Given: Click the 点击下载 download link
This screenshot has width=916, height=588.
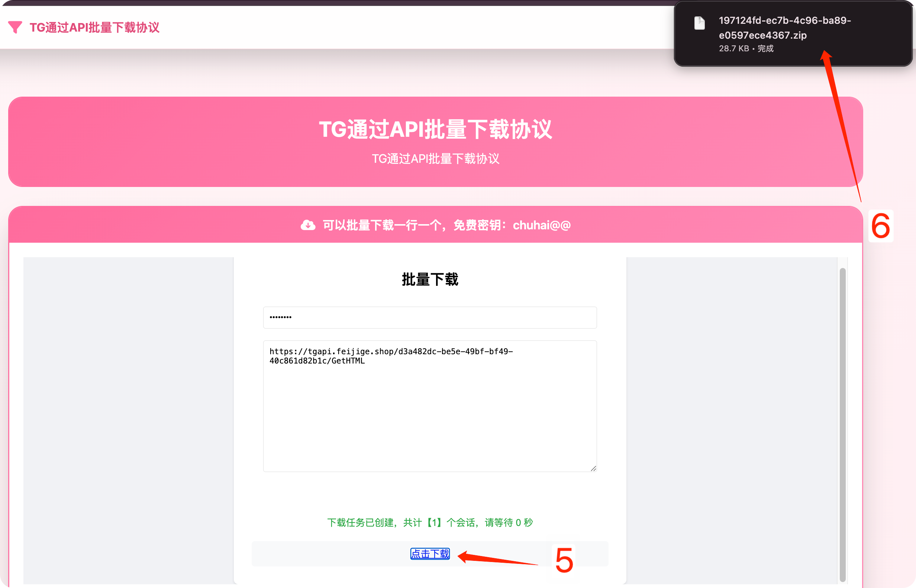Looking at the screenshot, I should [430, 554].
